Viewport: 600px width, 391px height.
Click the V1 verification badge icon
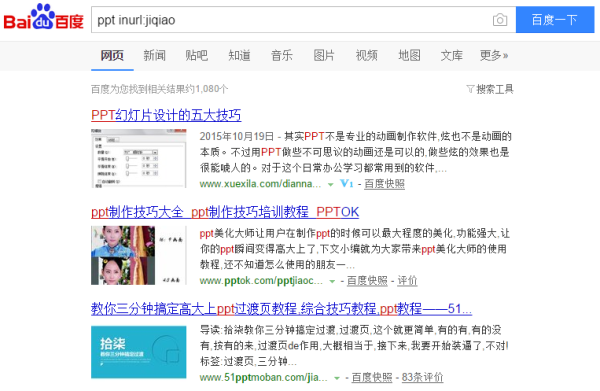coord(347,184)
